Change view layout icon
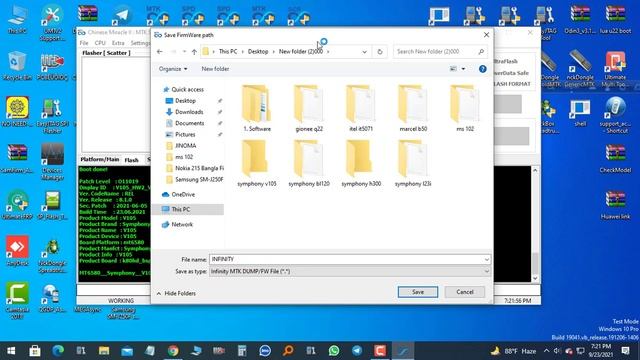640x360 pixels. pyautogui.click(x=453, y=69)
